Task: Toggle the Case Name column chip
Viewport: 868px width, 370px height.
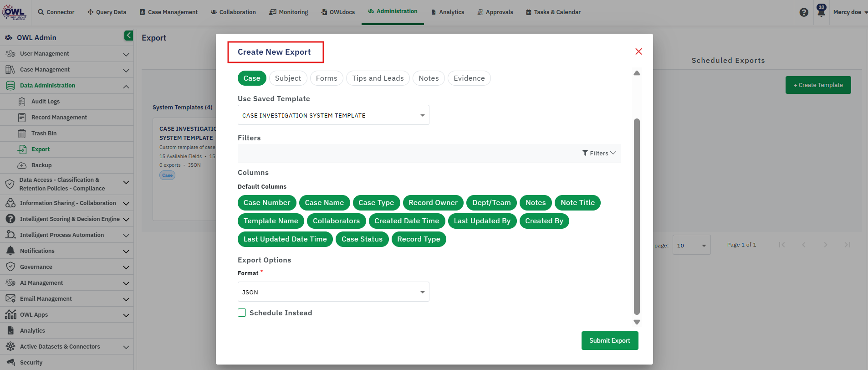Action: (x=324, y=203)
